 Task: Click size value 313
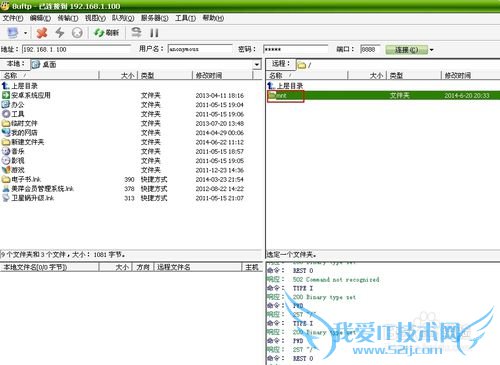[129, 198]
